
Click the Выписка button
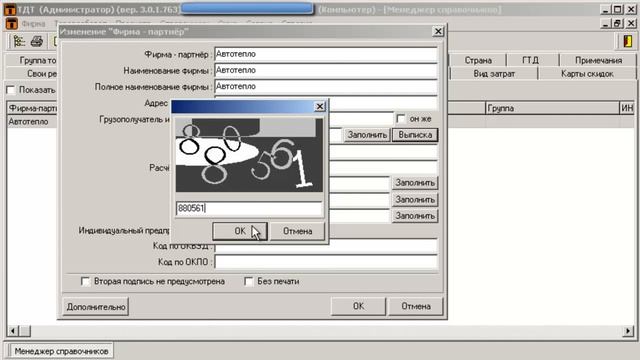coord(415,135)
